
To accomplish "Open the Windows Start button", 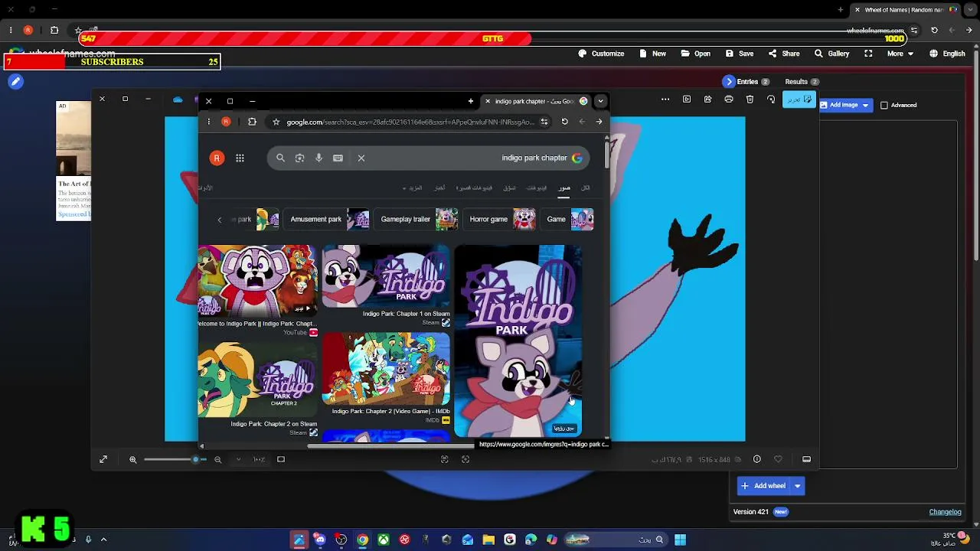I will point(680,540).
